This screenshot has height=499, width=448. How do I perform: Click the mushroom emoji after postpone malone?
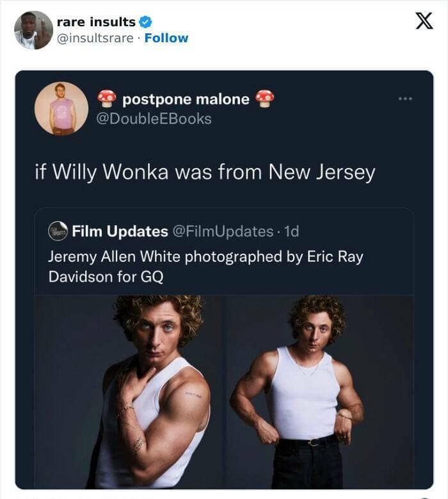pos(264,99)
